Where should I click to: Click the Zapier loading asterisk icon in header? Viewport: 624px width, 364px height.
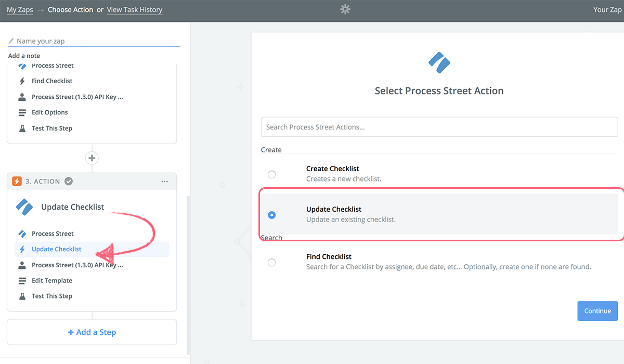click(345, 9)
